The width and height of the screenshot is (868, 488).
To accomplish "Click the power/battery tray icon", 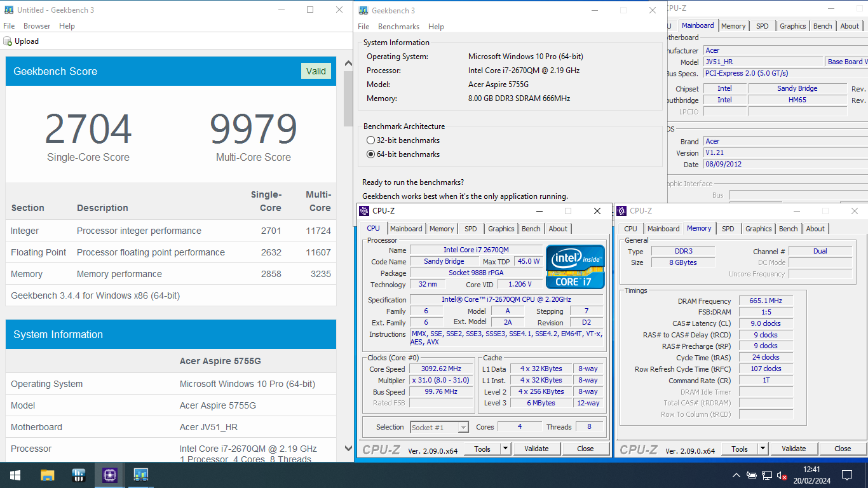I will pos(752,475).
